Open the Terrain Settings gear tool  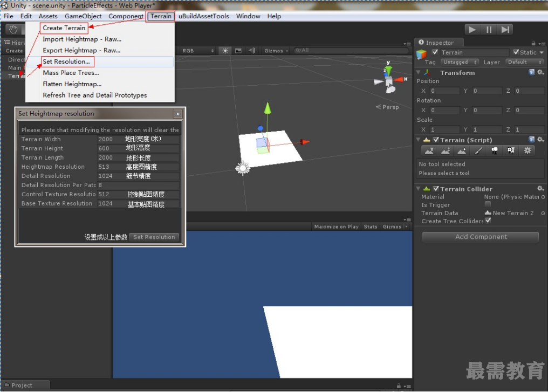pyautogui.click(x=528, y=150)
